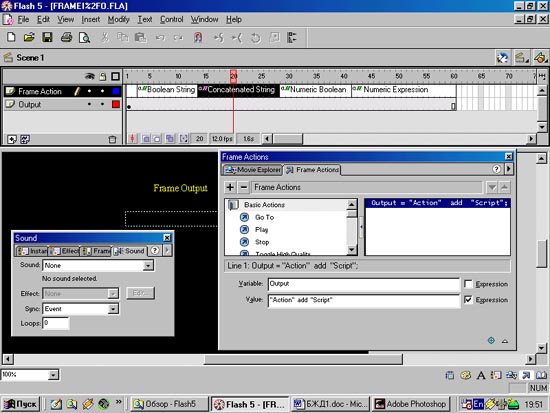The image size is (550, 413).
Task: Open the Sync Event dropdown
Action: pyautogui.click(x=113, y=309)
